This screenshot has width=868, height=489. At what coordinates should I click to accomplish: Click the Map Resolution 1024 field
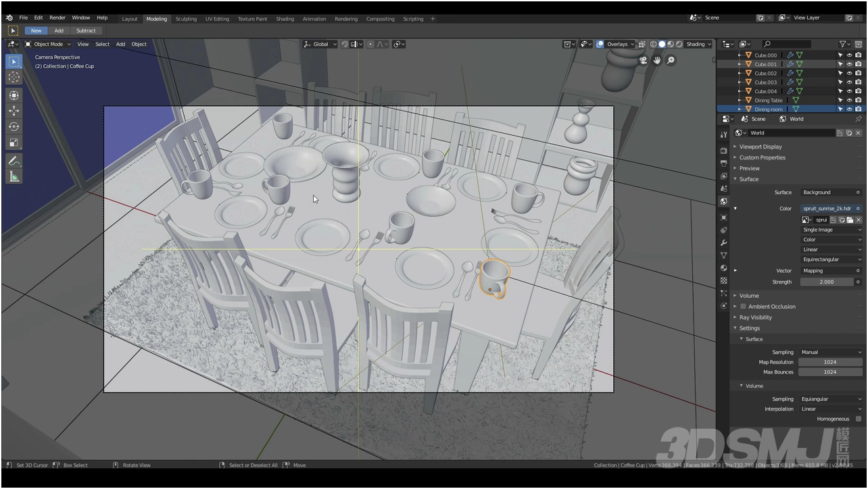(830, 362)
